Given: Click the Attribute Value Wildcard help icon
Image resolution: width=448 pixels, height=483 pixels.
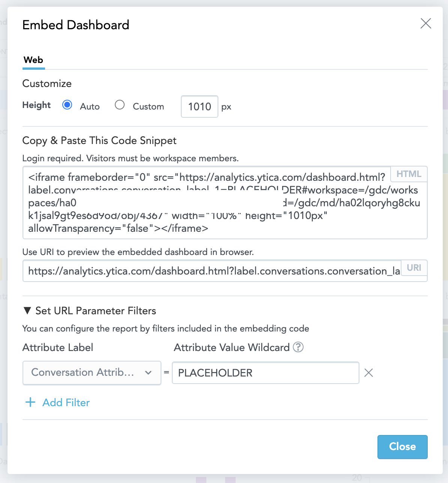Looking at the screenshot, I should (x=298, y=347).
